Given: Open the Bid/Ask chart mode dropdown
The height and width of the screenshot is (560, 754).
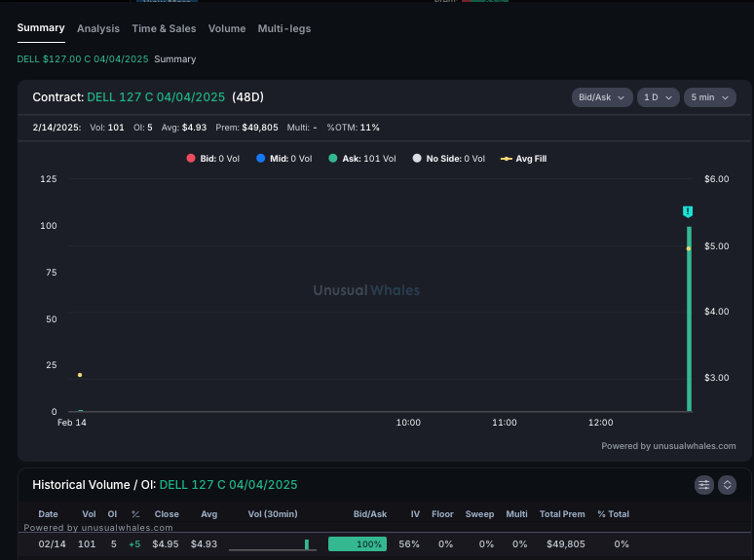Looking at the screenshot, I should click(602, 97).
